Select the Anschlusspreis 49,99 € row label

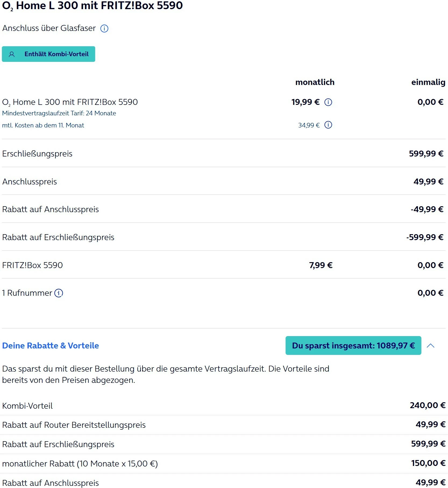pyautogui.click(x=30, y=182)
